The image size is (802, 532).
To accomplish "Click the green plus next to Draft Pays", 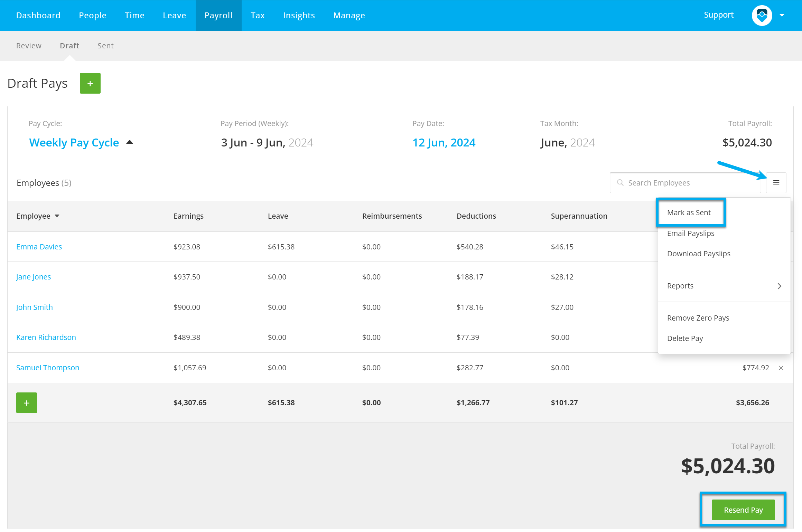I will pyautogui.click(x=90, y=83).
